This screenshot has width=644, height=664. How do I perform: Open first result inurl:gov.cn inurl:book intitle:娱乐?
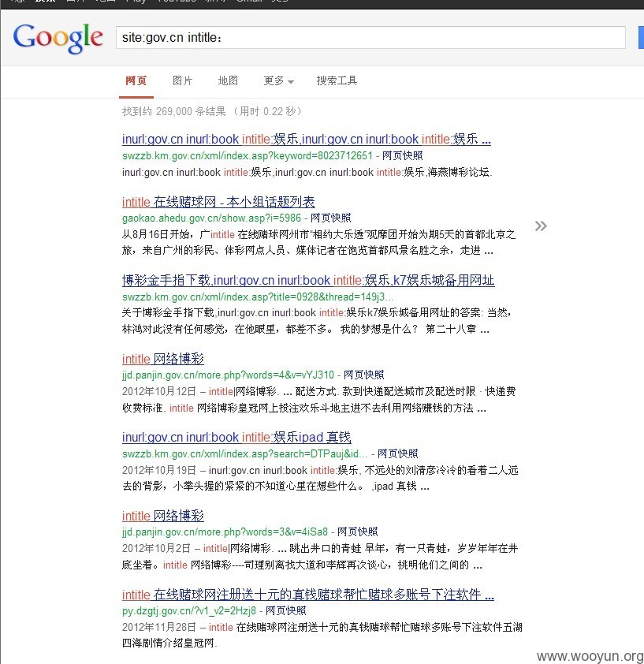coord(306,139)
